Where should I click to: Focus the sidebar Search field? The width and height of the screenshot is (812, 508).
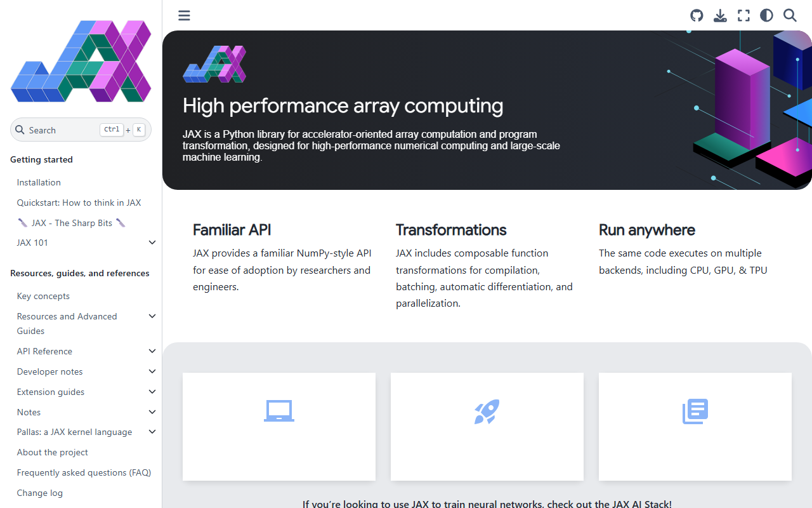click(x=81, y=130)
